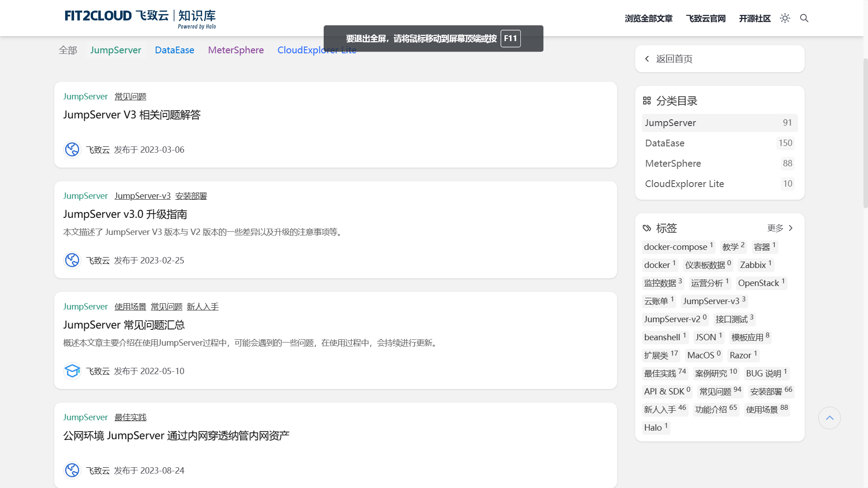Click the 接口测试 tag
868x488 pixels.
[735, 319]
